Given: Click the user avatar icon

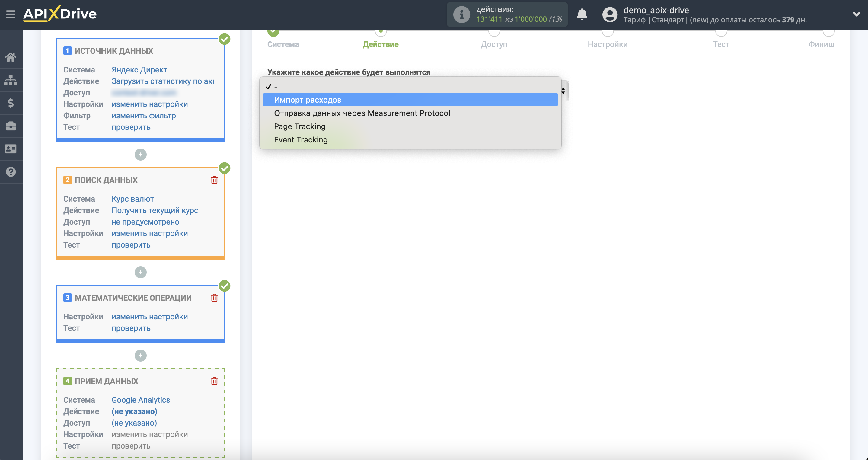Looking at the screenshot, I should click(x=610, y=14).
